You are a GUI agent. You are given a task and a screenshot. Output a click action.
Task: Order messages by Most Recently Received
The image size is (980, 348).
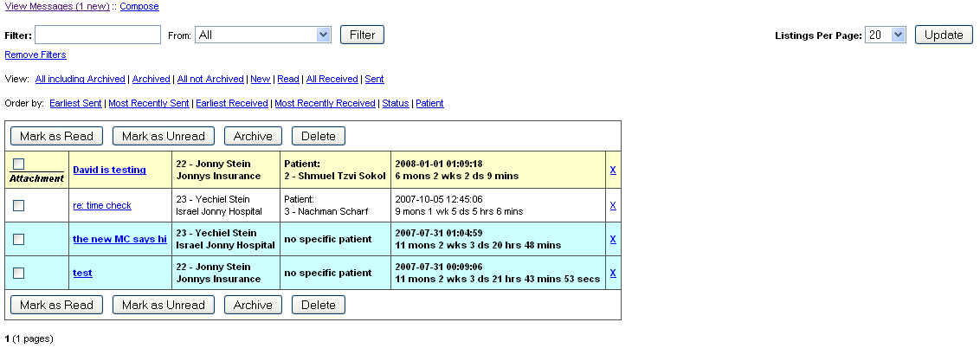pos(325,103)
